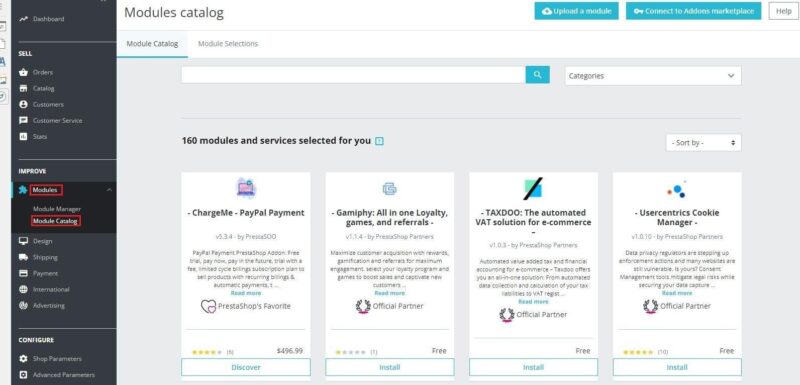800x385 pixels.
Task: Click Read more on Gamiphy card
Action: point(390,293)
